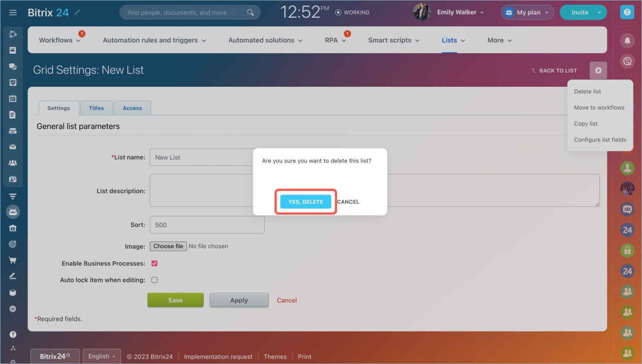
Task: Open the Automation robot sidebar icon
Action: click(13, 212)
